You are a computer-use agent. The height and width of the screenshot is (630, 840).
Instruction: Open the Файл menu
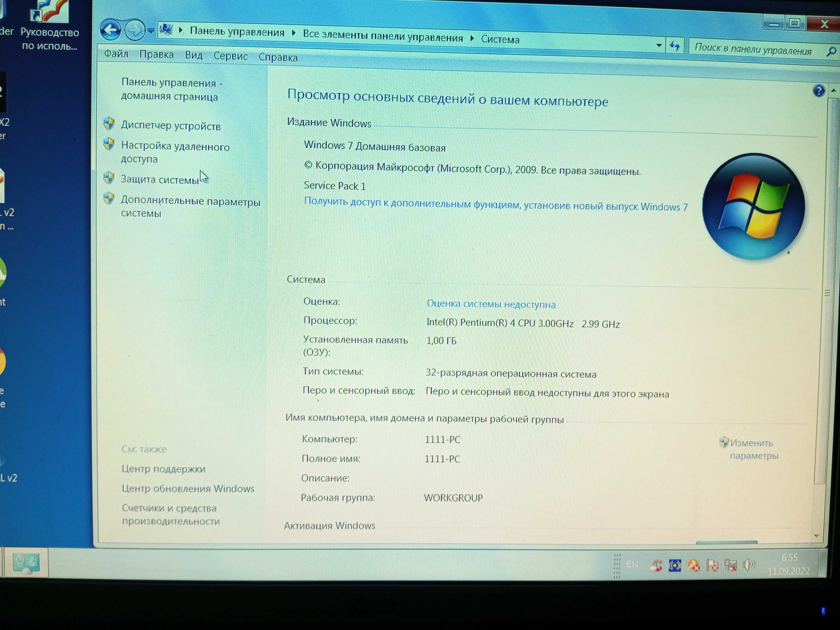tap(116, 54)
